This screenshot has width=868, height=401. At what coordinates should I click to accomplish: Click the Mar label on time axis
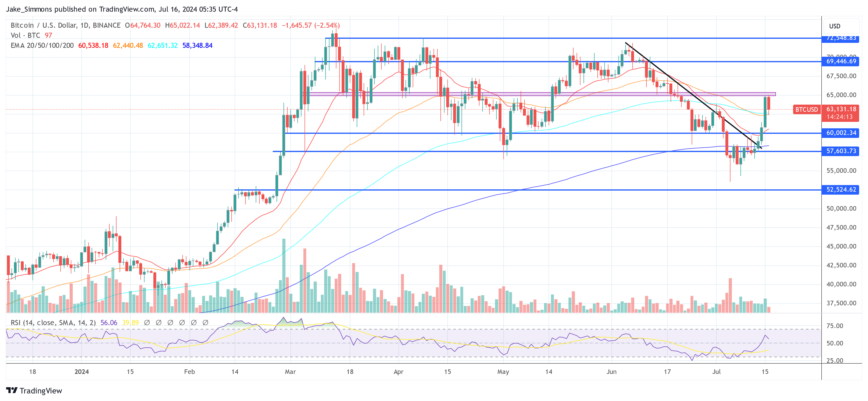[x=290, y=372]
